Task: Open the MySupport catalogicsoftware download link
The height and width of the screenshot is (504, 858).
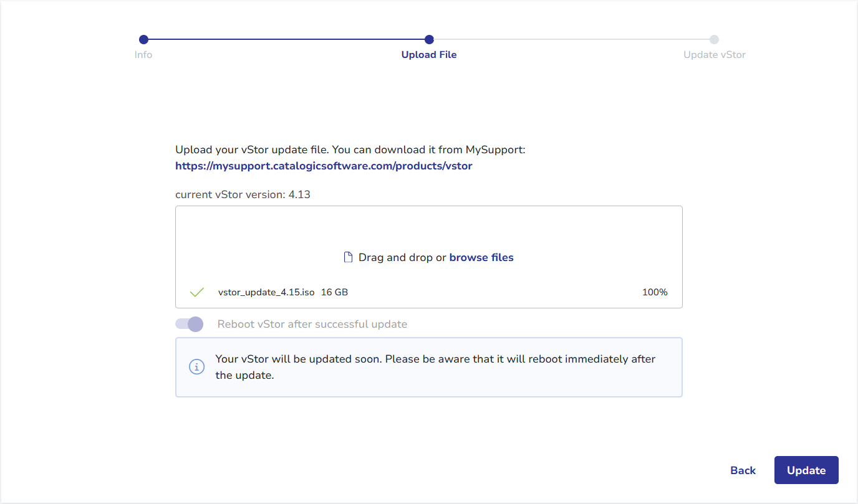Action: tap(324, 166)
